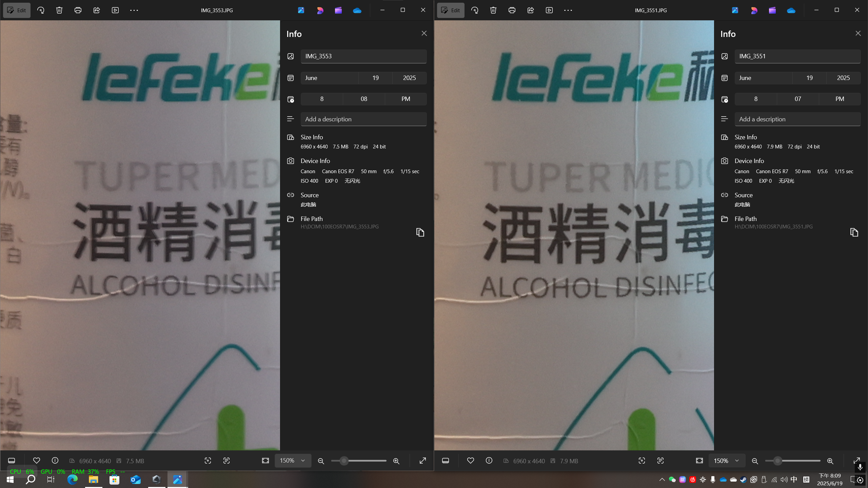Change minute 07 in IMG_3551 info

pos(798,99)
